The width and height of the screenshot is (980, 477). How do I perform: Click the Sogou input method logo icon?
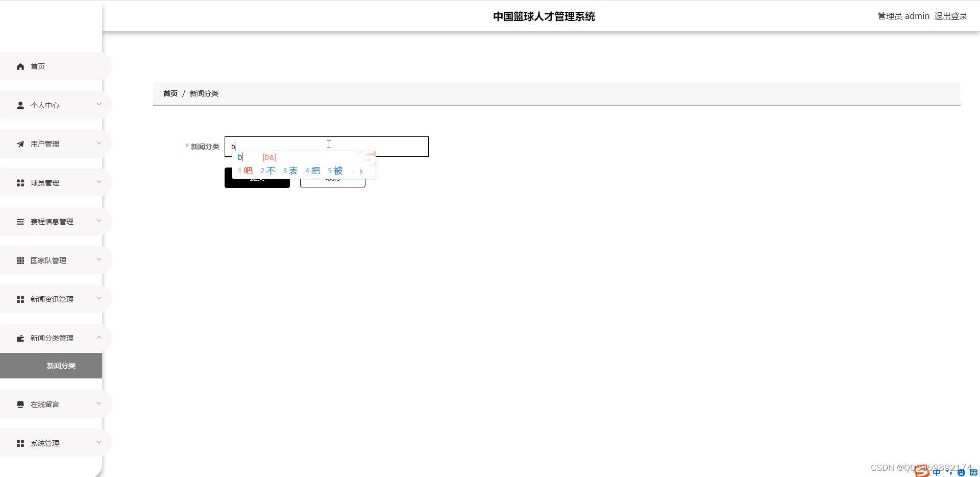(922, 471)
